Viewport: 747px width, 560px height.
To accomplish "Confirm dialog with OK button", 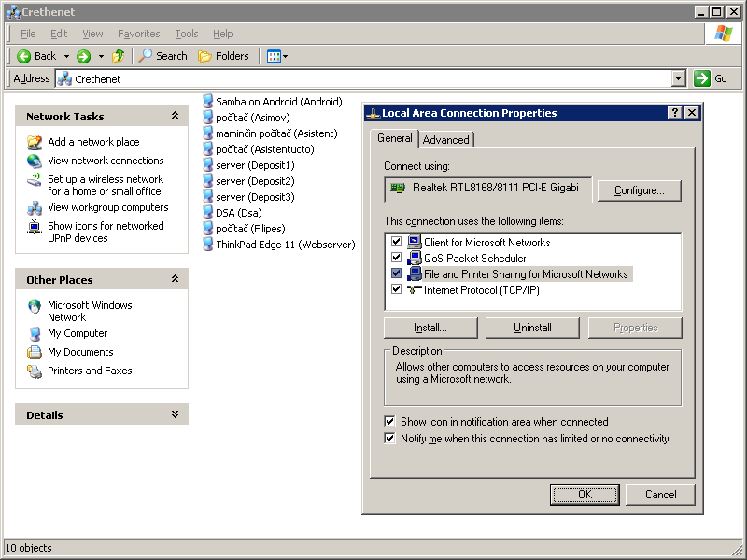I will [x=585, y=495].
